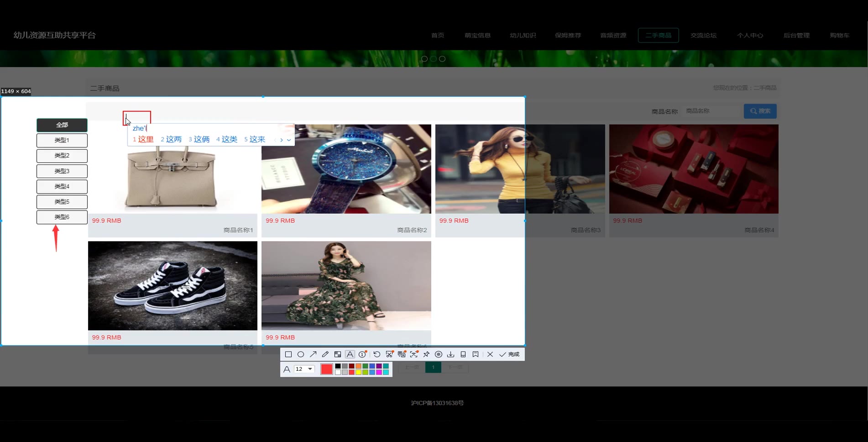The width and height of the screenshot is (868, 442).
Task: Click the translate screenshot icon
Action: (402, 354)
